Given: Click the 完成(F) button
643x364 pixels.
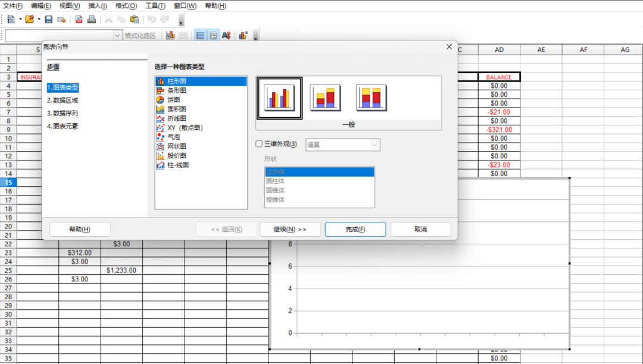Looking at the screenshot, I should tap(355, 230).
